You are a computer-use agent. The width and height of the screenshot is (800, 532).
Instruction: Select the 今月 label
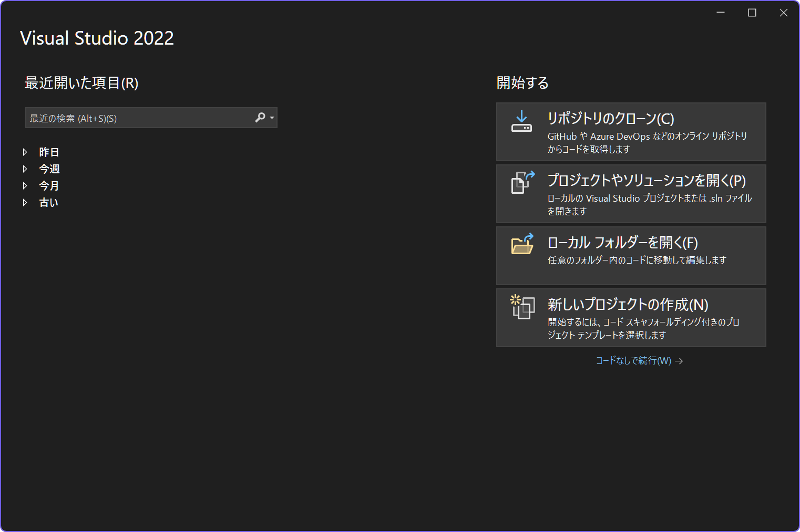(x=49, y=186)
